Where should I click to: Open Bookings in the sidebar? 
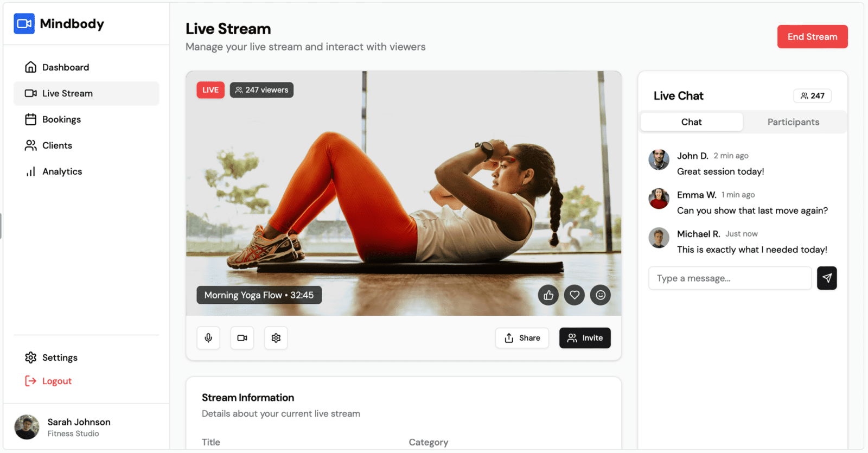pyautogui.click(x=61, y=119)
